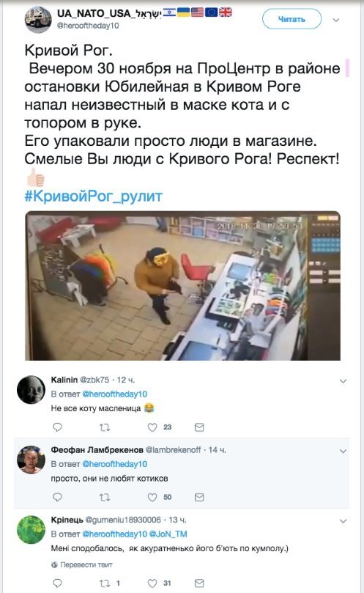Click Перевести твит under Кріпець's reply
This screenshot has width=364, height=593.
[x=86, y=564]
